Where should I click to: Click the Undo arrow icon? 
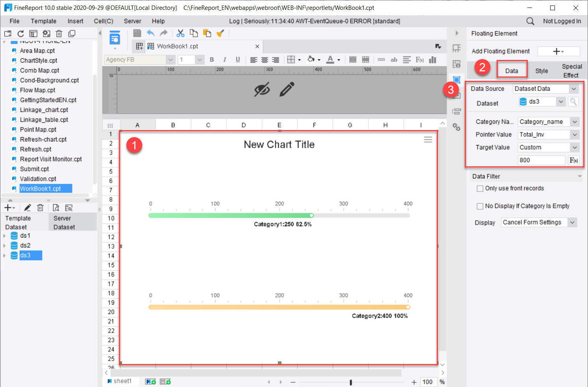click(x=150, y=33)
